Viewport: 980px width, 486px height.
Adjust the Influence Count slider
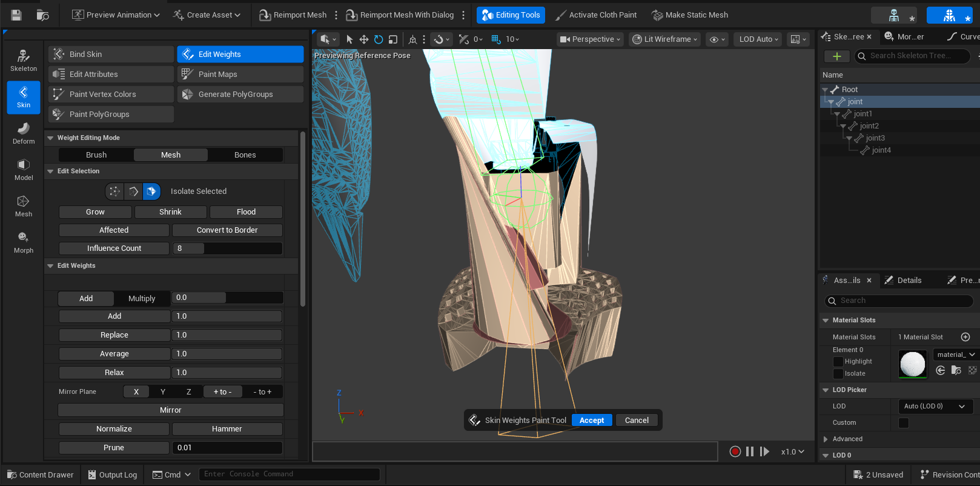click(x=227, y=248)
